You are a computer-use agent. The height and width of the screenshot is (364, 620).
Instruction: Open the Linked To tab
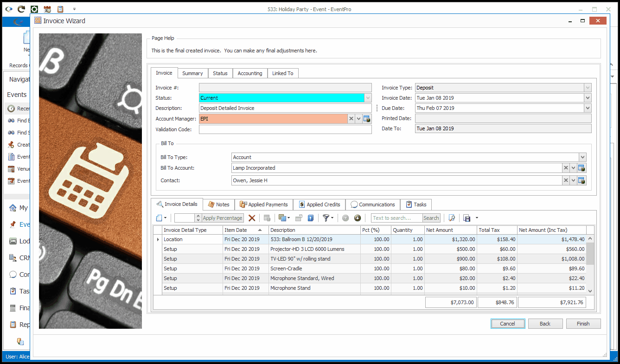pyautogui.click(x=282, y=73)
